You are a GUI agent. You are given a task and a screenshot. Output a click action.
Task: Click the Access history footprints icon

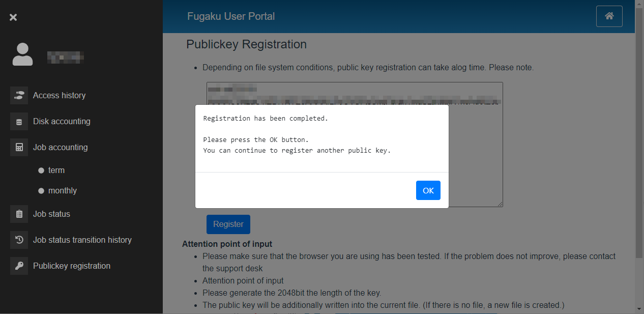[x=19, y=95]
